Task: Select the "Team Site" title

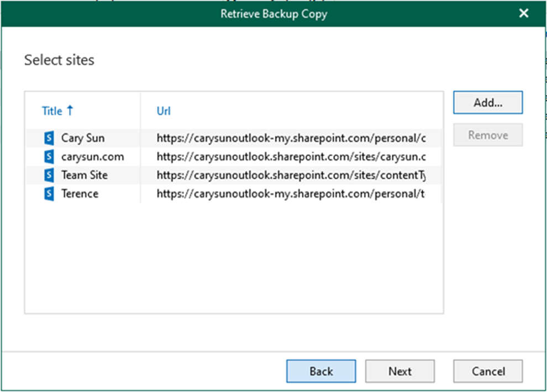Action: pos(85,175)
